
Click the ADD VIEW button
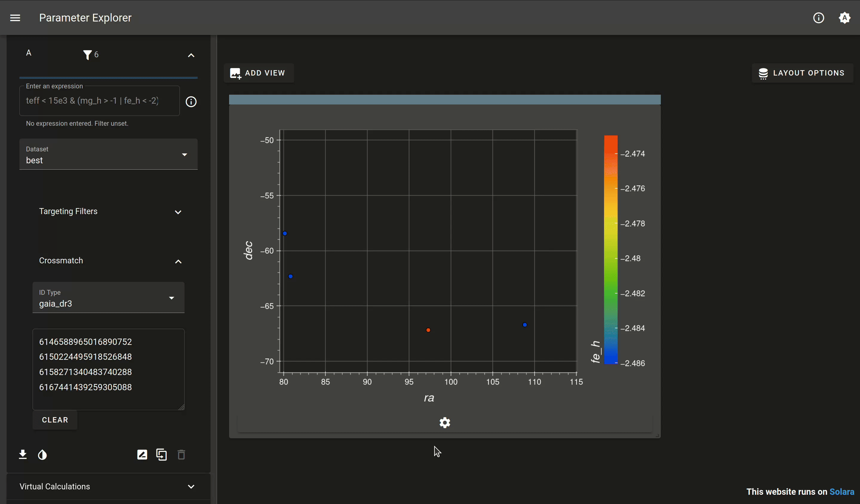pyautogui.click(x=258, y=73)
